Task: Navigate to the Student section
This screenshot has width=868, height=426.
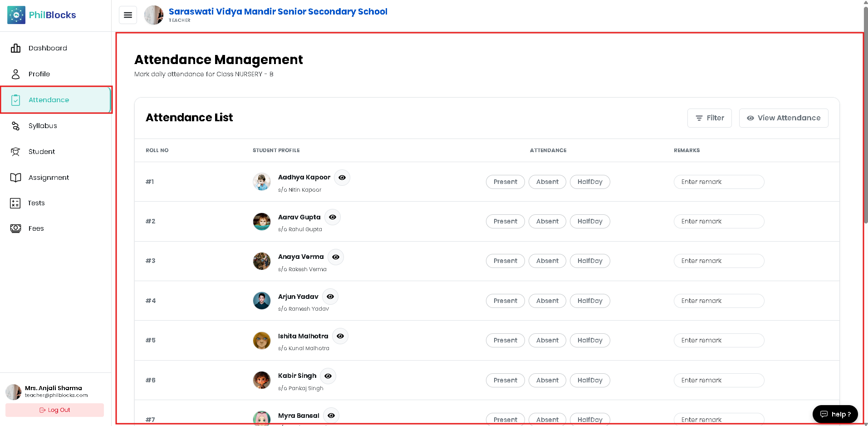Action: click(x=55, y=152)
